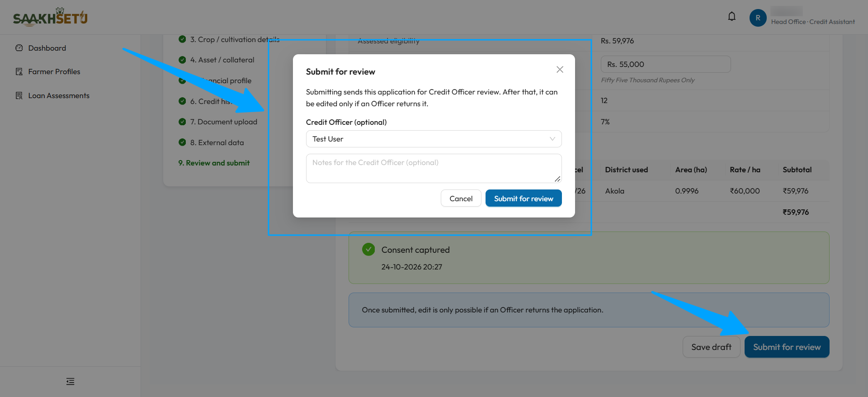Confirm Submit for review in the dialog
868x397 pixels.
coord(524,198)
